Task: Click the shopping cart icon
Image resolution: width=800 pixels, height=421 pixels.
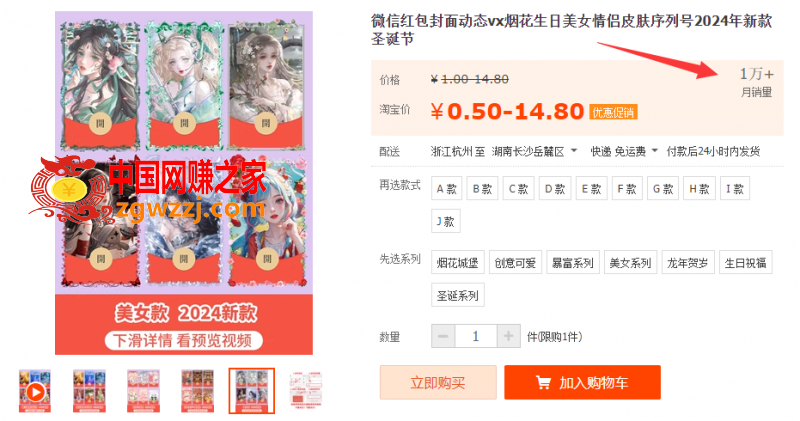Action: (x=543, y=382)
